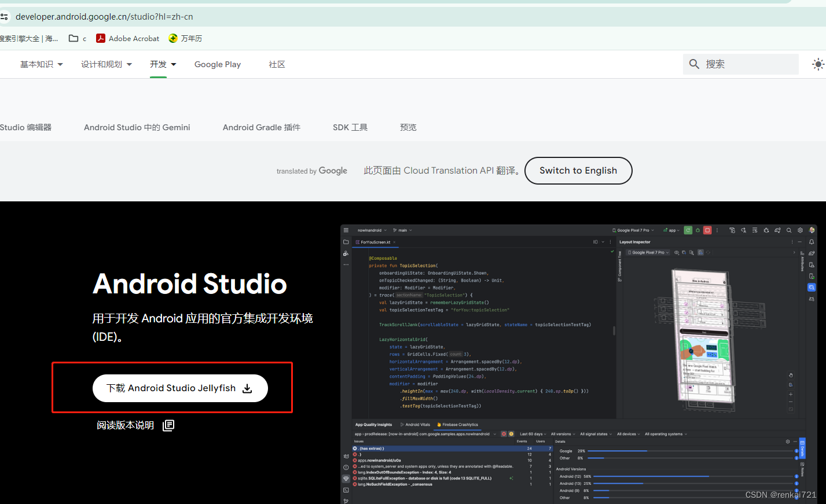Expand the 基本知识 dropdown menu
Viewport: 826px width, 504px height.
coord(42,64)
